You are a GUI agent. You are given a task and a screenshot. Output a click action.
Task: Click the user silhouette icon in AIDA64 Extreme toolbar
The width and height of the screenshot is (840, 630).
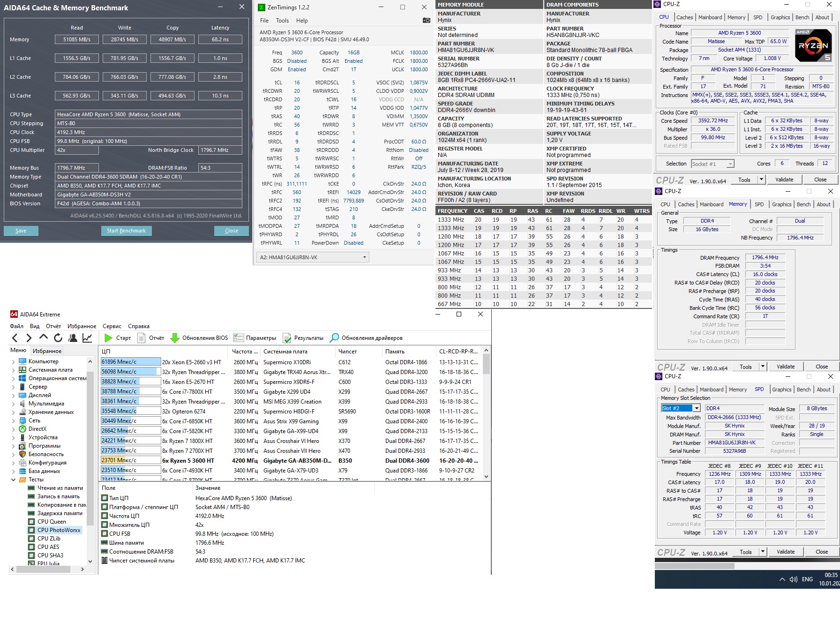(x=73, y=338)
